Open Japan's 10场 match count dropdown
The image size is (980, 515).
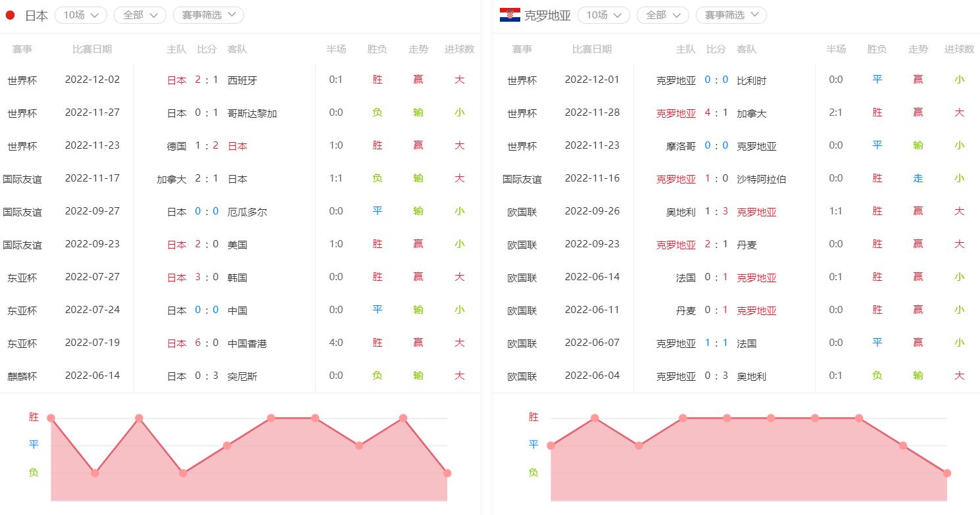pos(81,15)
